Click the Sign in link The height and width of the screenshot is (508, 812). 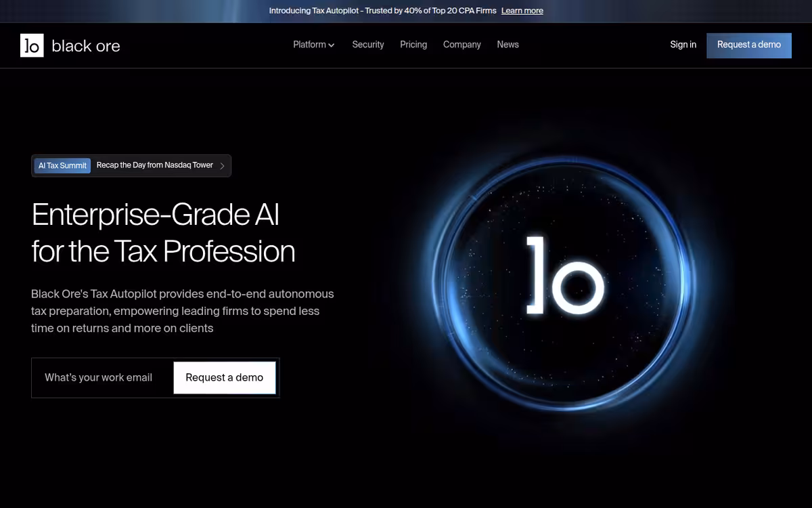[x=683, y=45]
